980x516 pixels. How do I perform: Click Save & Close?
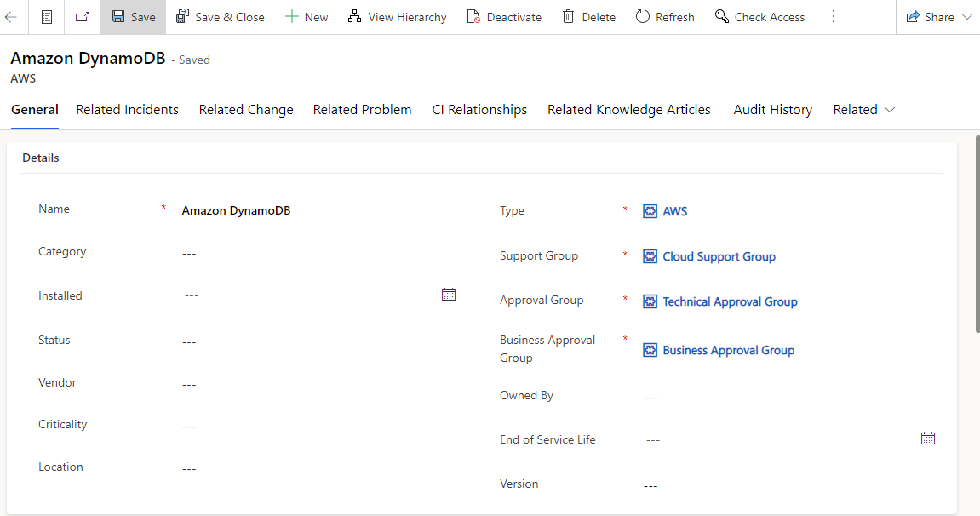[x=220, y=17]
